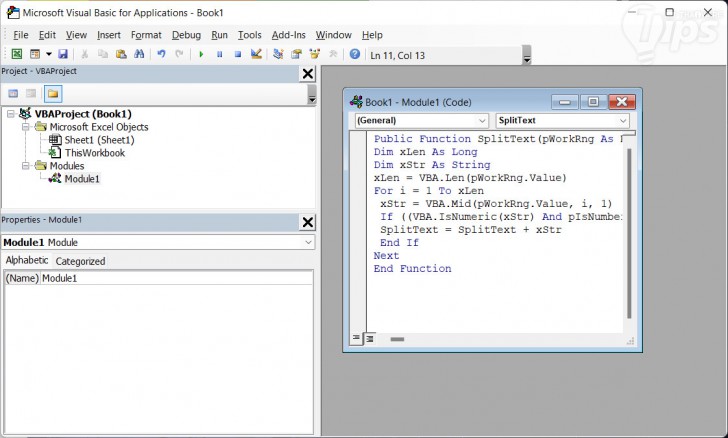Click the toolbar options overflow arrow
This screenshot has height=438, width=728.
526,55
